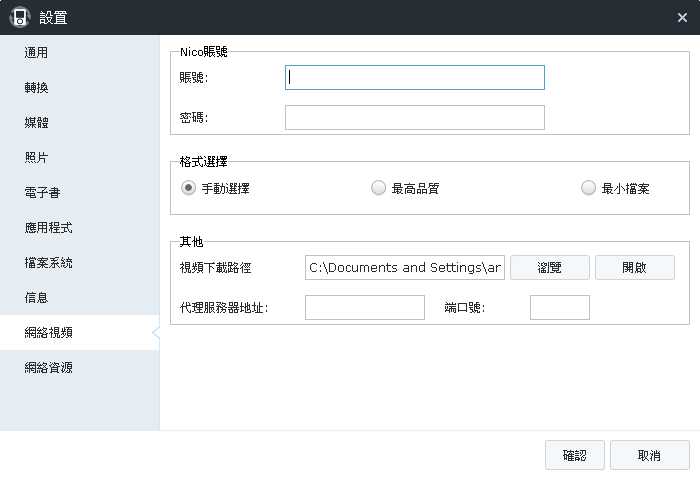This screenshot has width=700, height=480.
Task: Cancel changes with the 取消 button
Action: coord(649,455)
